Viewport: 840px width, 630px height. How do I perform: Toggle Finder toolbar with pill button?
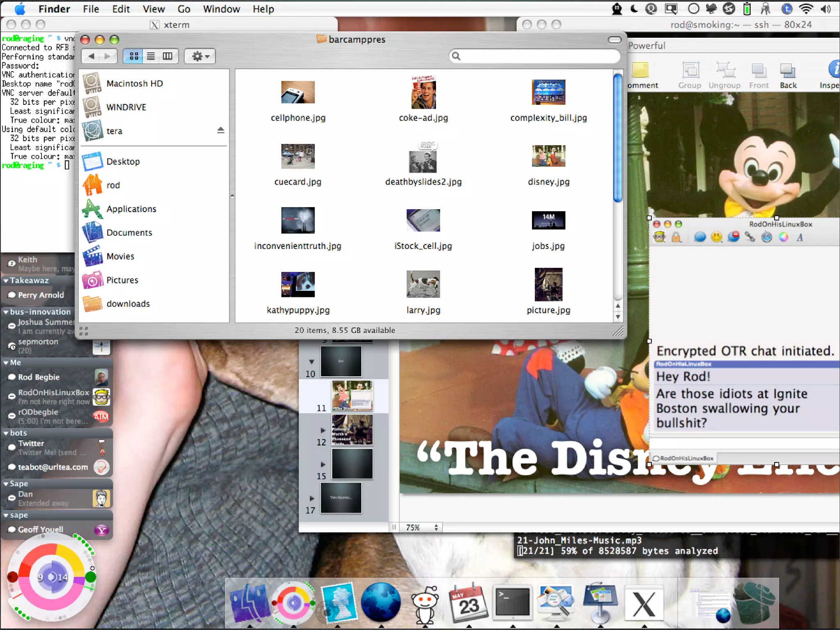pos(614,40)
